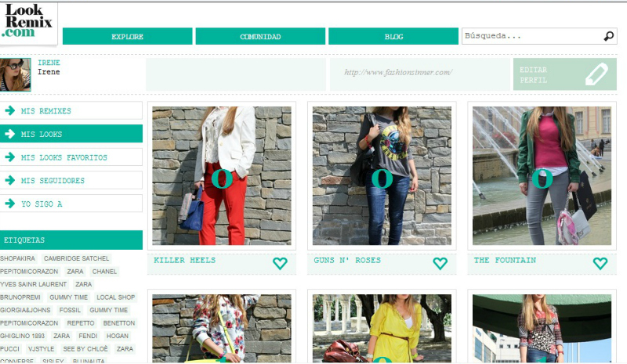Image resolution: width=627 pixels, height=364 pixels.
Task: Choose the FENDI tag
Action: click(88, 336)
